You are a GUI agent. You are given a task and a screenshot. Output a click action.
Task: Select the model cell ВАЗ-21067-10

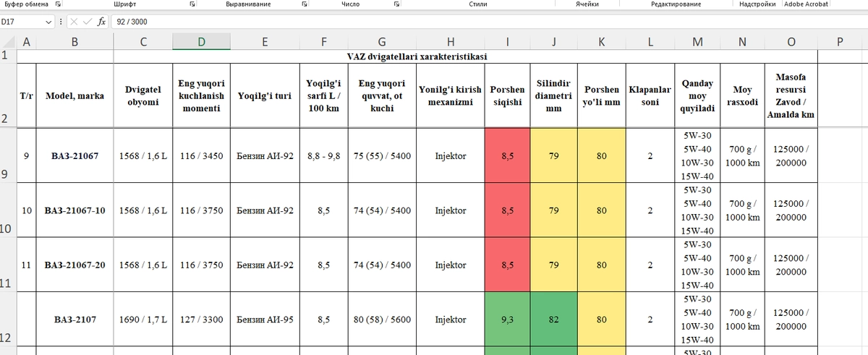75,210
